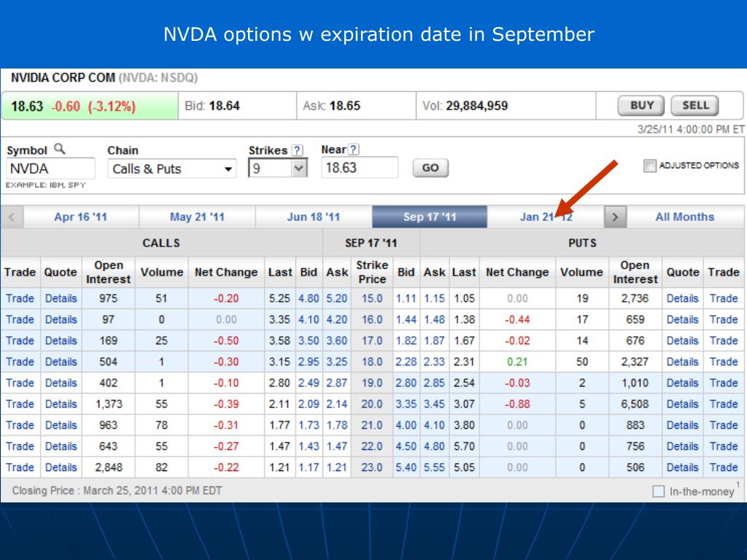Click the SELL button
This screenshot has width=747, height=560.
[695, 105]
